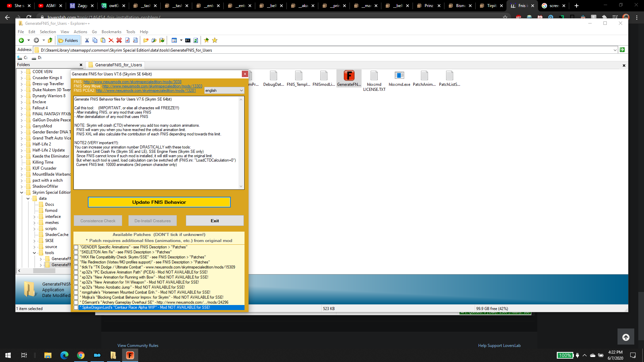Open the FNIS nexusmods link 3038
This screenshot has height=362, width=644.
pos(132,82)
